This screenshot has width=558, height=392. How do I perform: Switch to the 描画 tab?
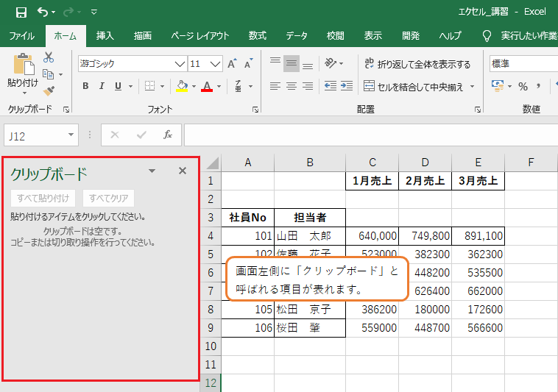coord(143,36)
